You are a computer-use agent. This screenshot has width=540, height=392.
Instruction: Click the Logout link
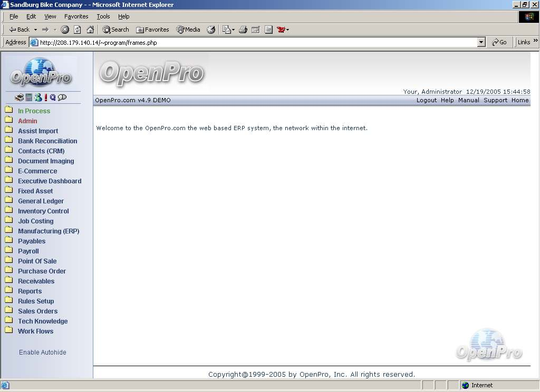pyautogui.click(x=426, y=100)
